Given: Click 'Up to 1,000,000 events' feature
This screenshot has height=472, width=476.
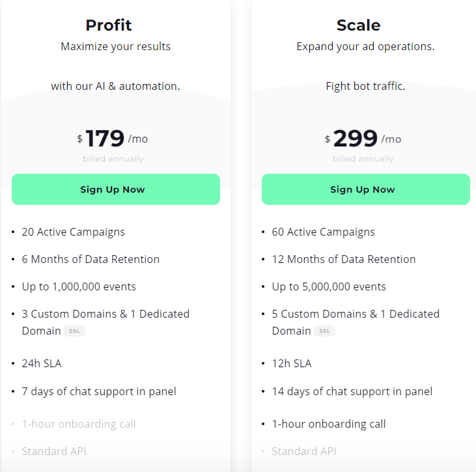Looking at the screenshot, I should click(79, 286).
